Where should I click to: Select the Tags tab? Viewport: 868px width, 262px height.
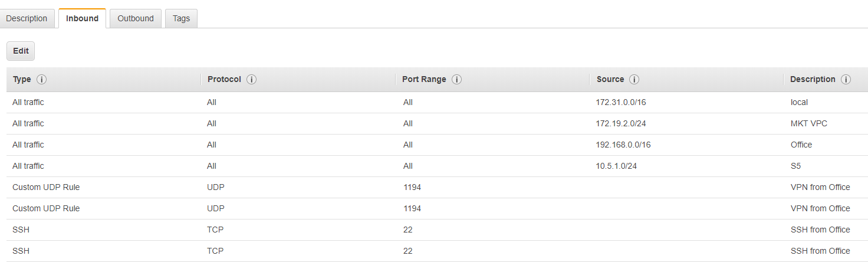click(x=181, y=18)
